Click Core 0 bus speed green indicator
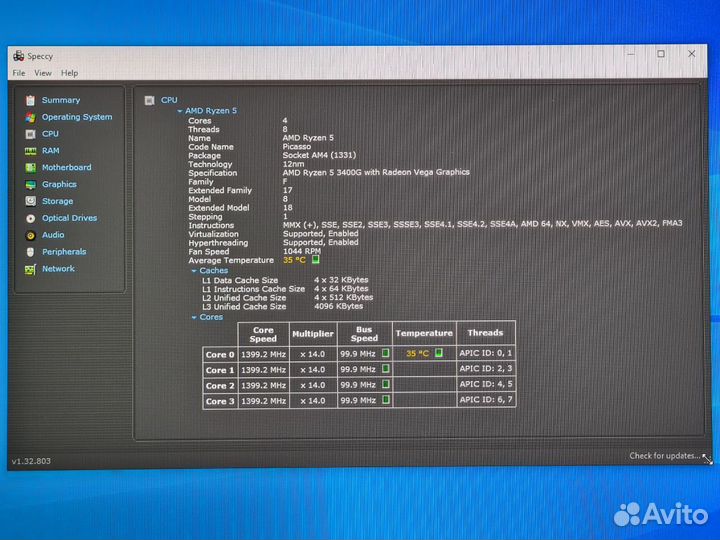Screen dimensions: 720x540 coord(386,353)
